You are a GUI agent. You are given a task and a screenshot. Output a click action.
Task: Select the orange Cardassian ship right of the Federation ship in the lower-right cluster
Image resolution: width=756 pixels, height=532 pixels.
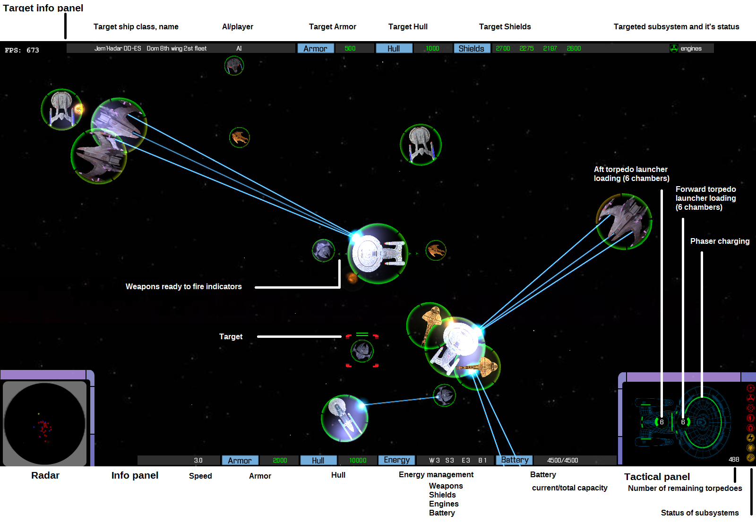click(x=478, y=367)
